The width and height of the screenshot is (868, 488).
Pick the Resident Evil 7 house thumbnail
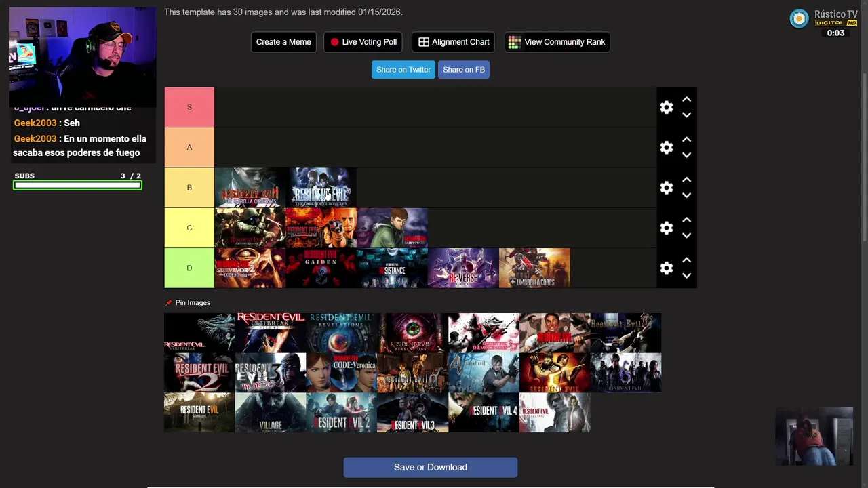199,413
